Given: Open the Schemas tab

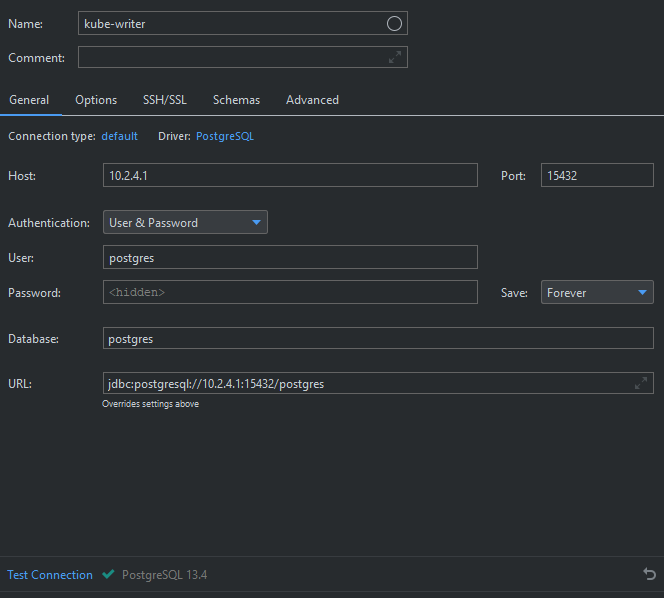Looking at the screenshot, I should pos(236,100).
